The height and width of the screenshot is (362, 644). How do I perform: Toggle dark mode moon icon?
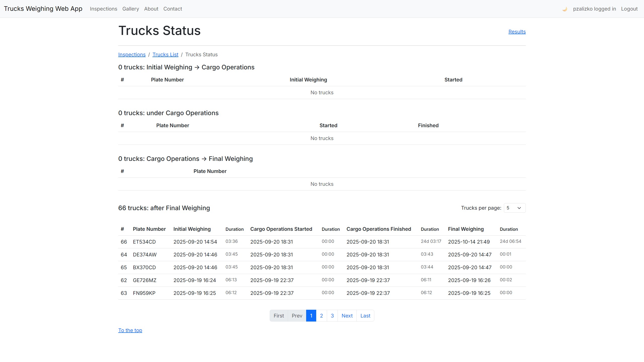pyautogui.click(x=565, y=9)
